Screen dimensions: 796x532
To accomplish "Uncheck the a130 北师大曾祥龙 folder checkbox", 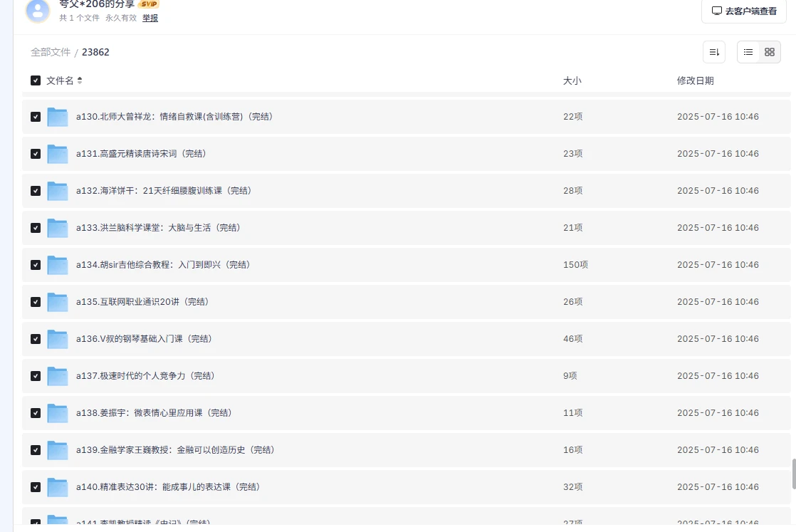I will pos(36,117).
